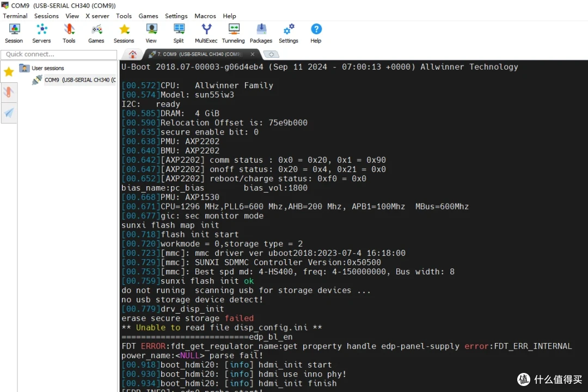Open the Settings menu

[176, 16]
